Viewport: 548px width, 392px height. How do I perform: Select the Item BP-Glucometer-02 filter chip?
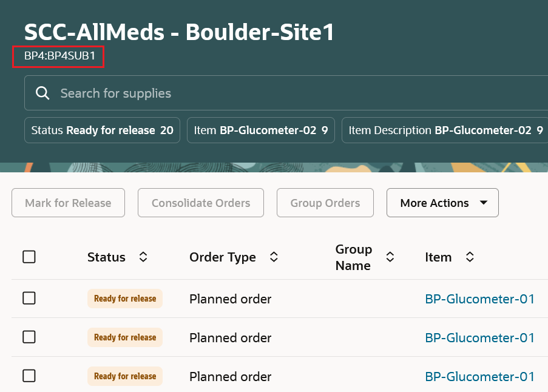coord(261,130)
